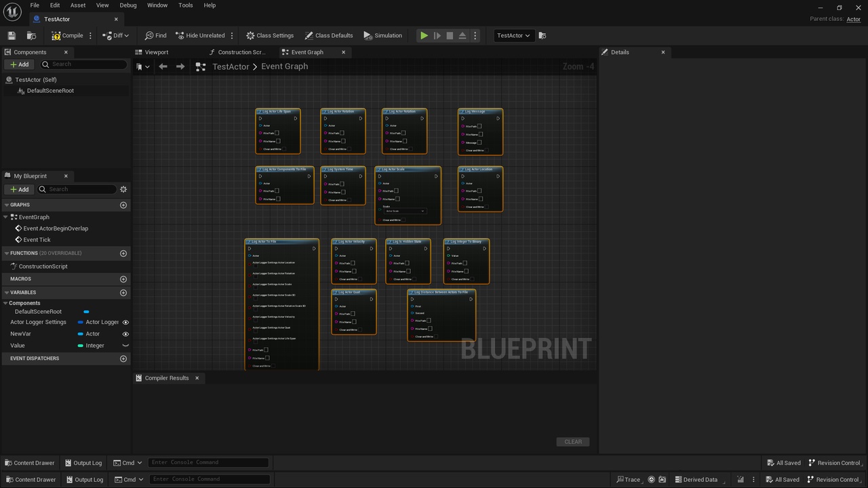The height and width of the screenshot is (488, 868).
Task: Open Class Settings
Action: pyautogui.click(x=270, y=35)
